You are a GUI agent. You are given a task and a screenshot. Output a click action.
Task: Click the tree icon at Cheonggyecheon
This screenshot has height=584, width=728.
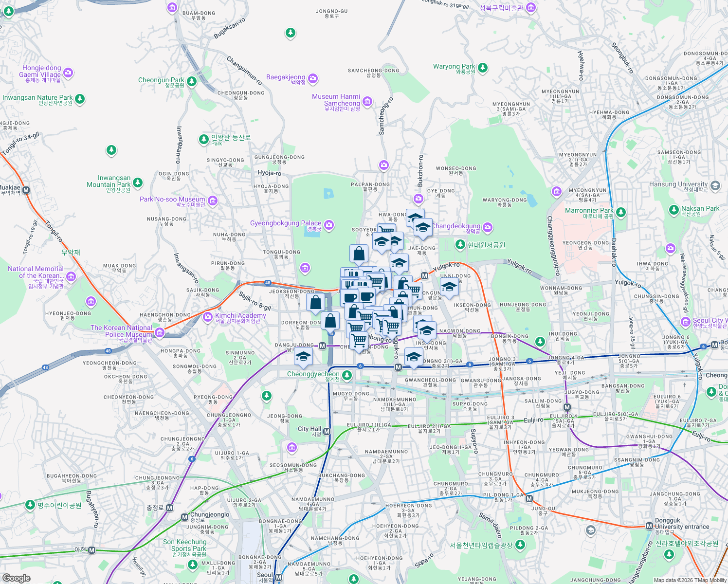[346, 375]
